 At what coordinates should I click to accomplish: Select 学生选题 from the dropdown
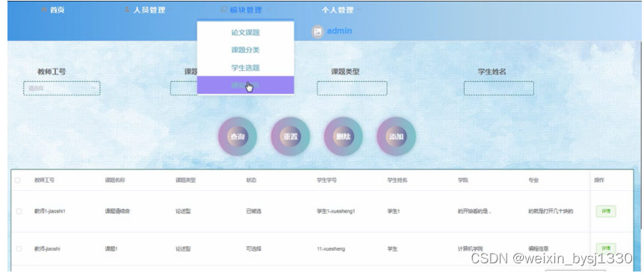(246, 68)
